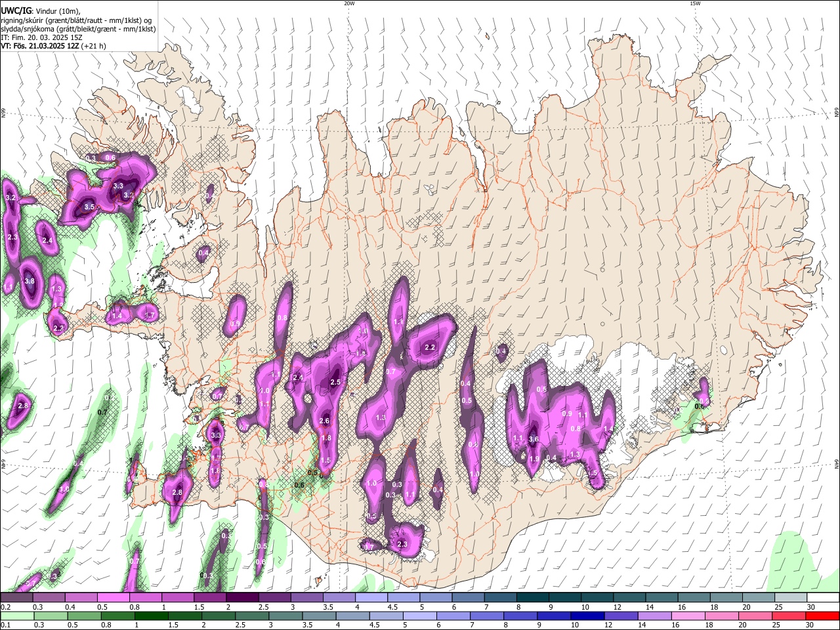The height and width of the screenshot is (630, 840).
Task: Pick the light pink rain swatch between 16 and 18
Action: pyautogui.click(x=688, y=616)
